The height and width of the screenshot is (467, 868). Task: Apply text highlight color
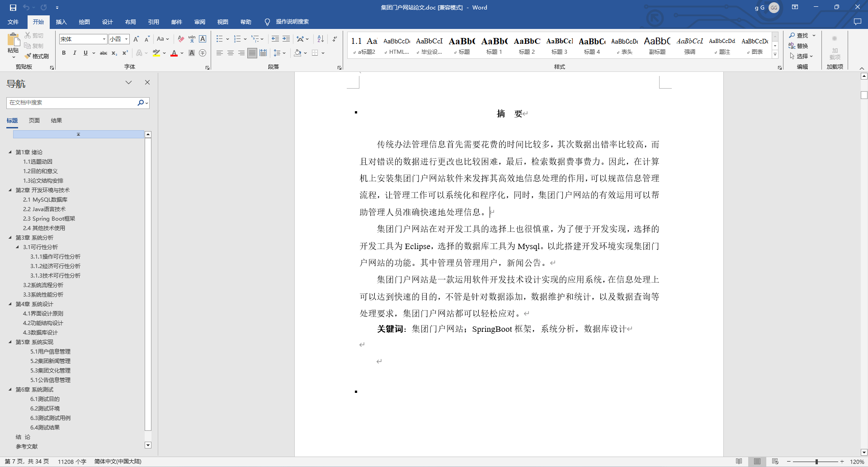156,53
